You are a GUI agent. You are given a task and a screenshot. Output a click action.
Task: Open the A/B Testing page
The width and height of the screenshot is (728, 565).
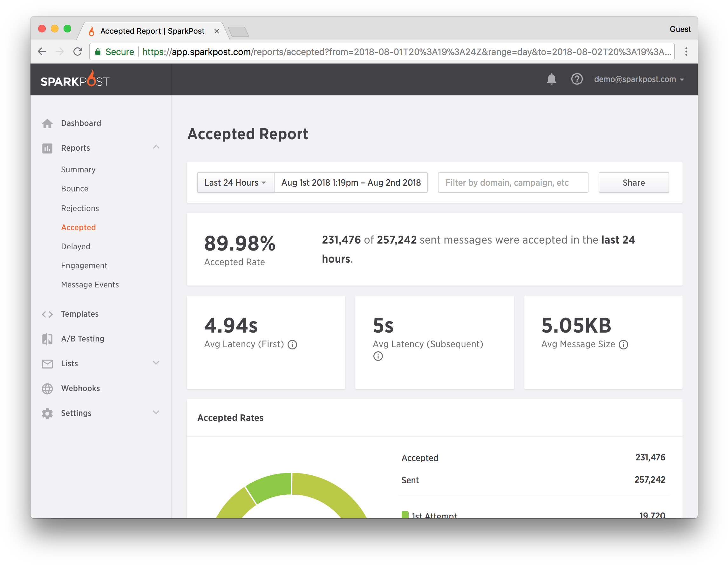point(83,339)
